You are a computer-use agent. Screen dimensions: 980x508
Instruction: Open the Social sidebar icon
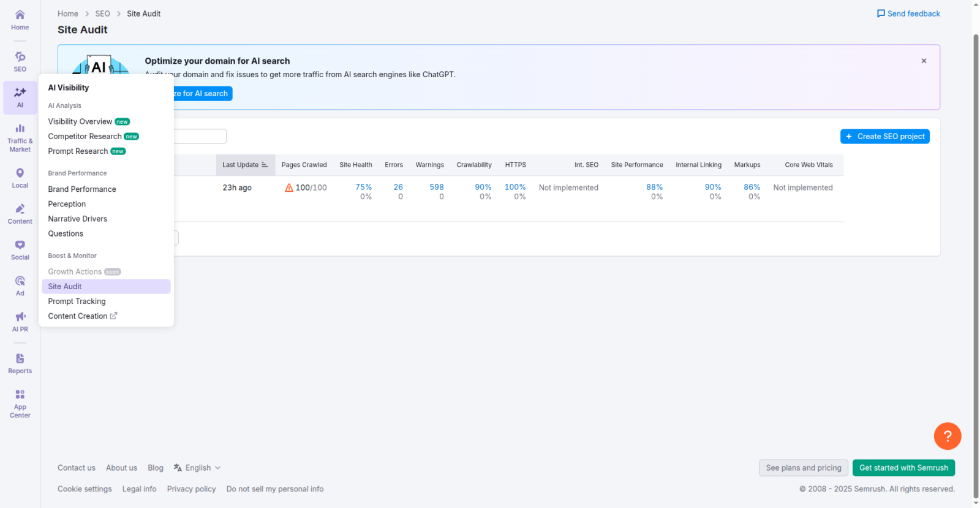point(20,249)
